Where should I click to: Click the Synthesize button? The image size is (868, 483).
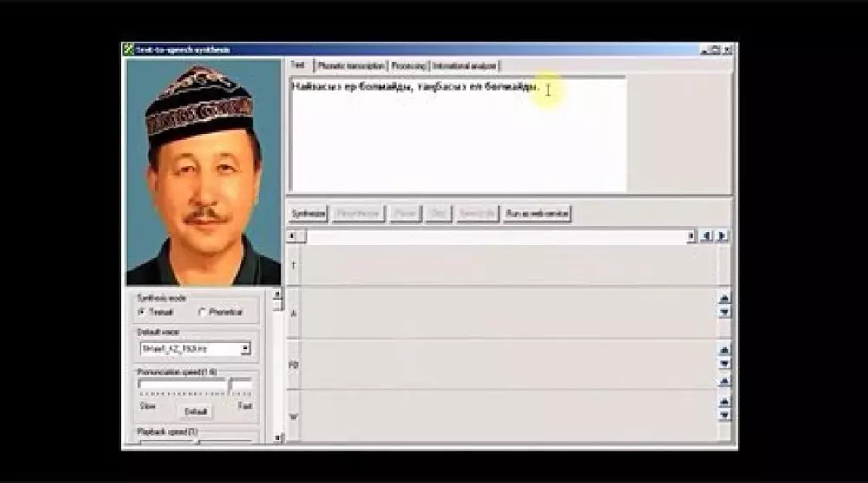[x=308, y=213]
